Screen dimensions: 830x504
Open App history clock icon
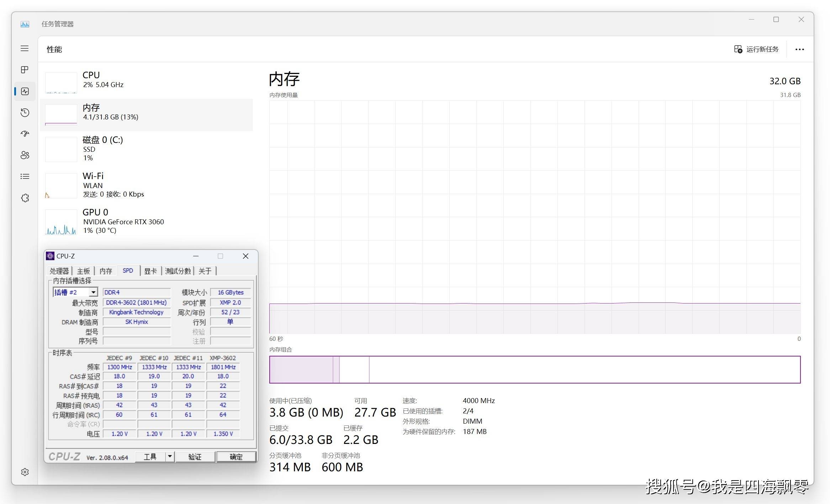pyautogui.click(x=25, y=113)
